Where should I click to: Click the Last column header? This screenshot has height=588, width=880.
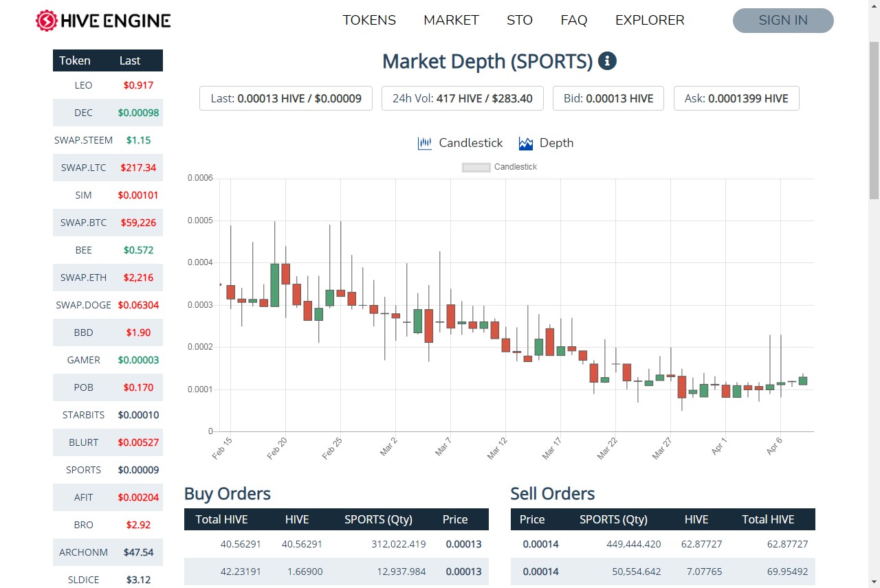(130, 60)
